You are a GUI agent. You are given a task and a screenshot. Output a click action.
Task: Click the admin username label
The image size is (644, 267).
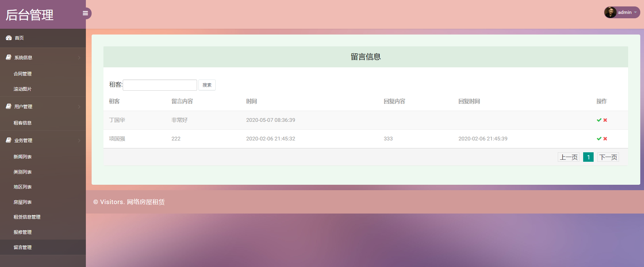tap(625, 13)
